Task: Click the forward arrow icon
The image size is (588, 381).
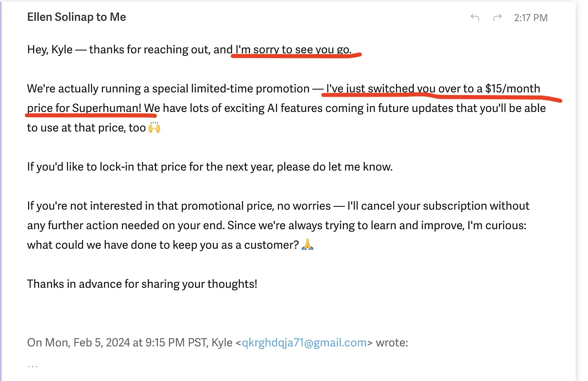Action: (497, 18)
